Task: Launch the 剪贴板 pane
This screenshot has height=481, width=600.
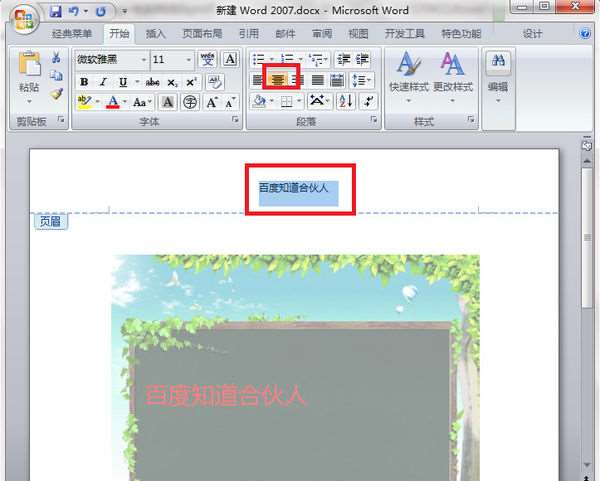Action: (x=60, y=120)
